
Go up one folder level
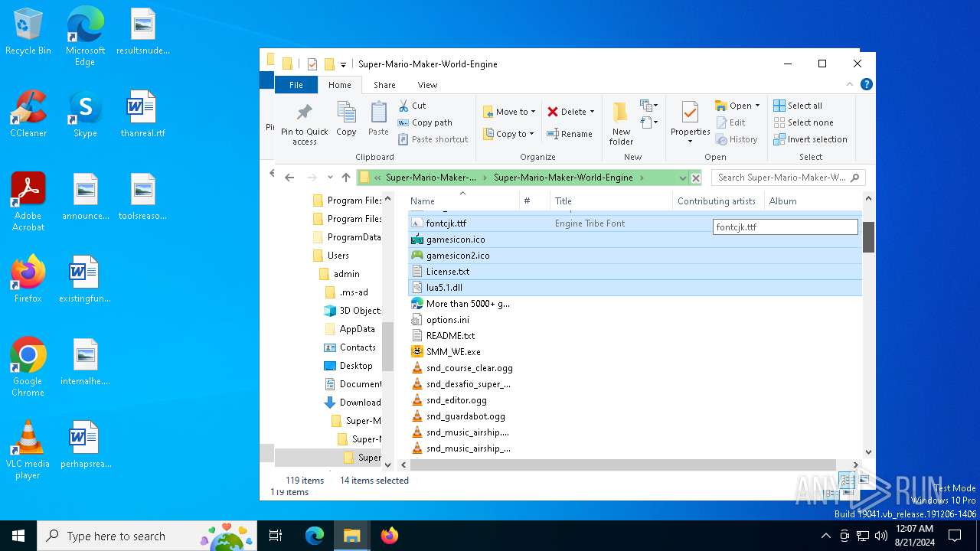346,178
